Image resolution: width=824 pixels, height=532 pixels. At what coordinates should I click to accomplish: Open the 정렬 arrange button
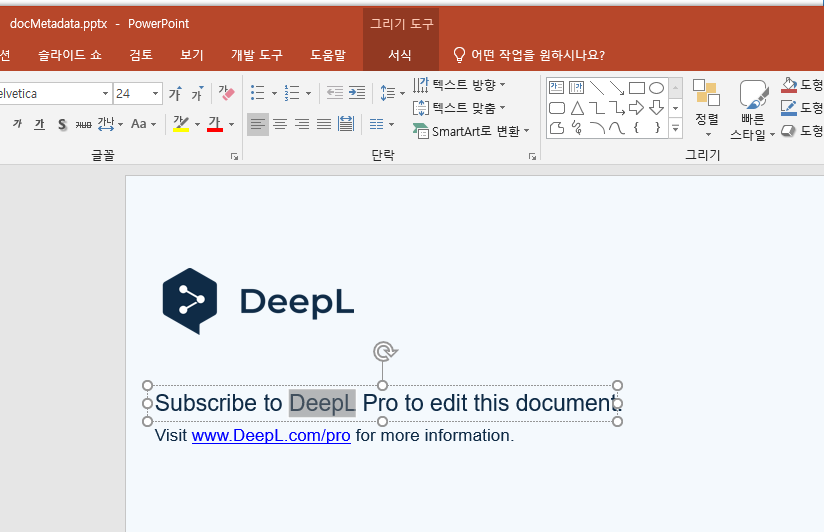coord(707,108)
